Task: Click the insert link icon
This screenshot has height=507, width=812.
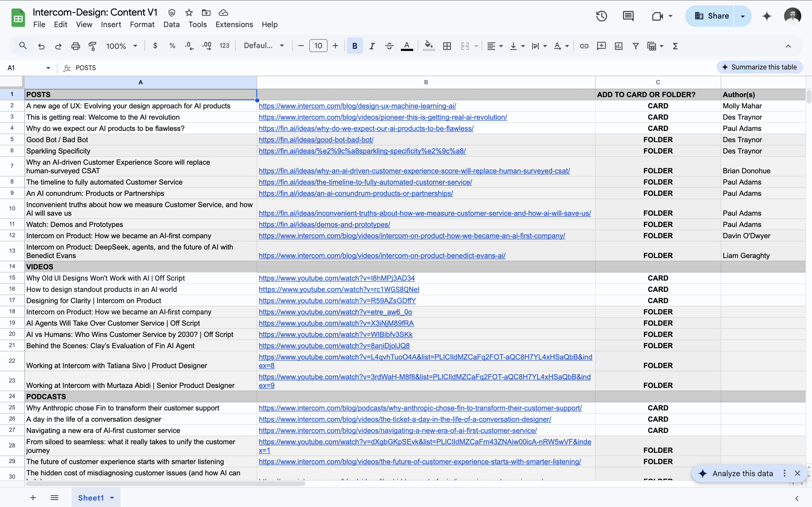Action: (x=584, y=46)
